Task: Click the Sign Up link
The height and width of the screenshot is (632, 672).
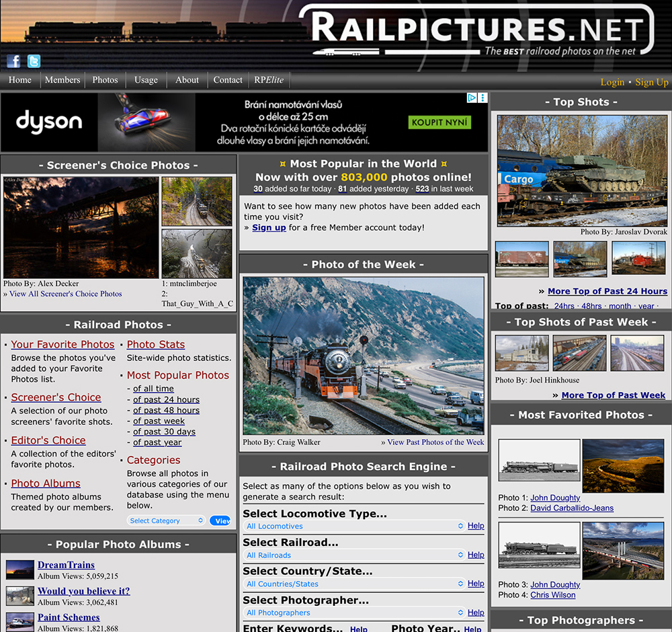Action: click(x=651, y=82)
